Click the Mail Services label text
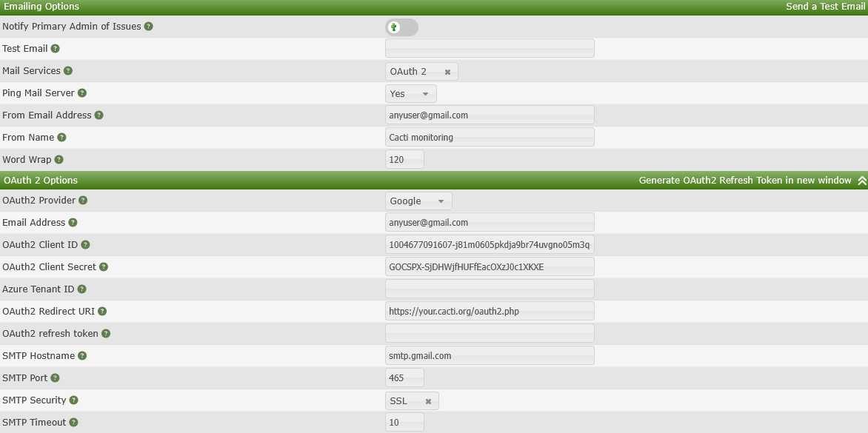Viewport: 868px width, 433px height. [x=32, y=71]
